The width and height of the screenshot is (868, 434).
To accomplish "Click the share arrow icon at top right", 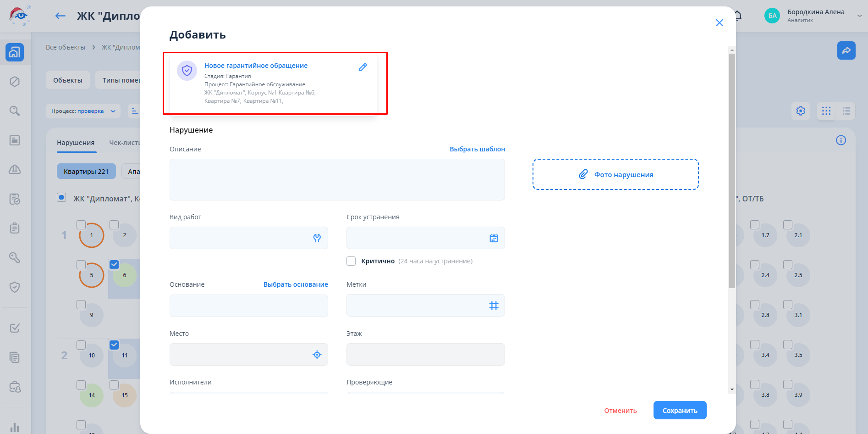I will [846, 50].
